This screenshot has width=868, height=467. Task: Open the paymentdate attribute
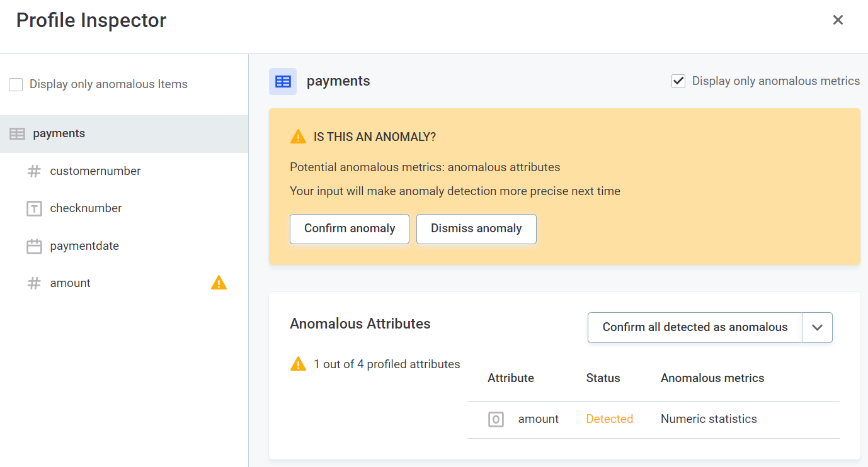(84, 246)
